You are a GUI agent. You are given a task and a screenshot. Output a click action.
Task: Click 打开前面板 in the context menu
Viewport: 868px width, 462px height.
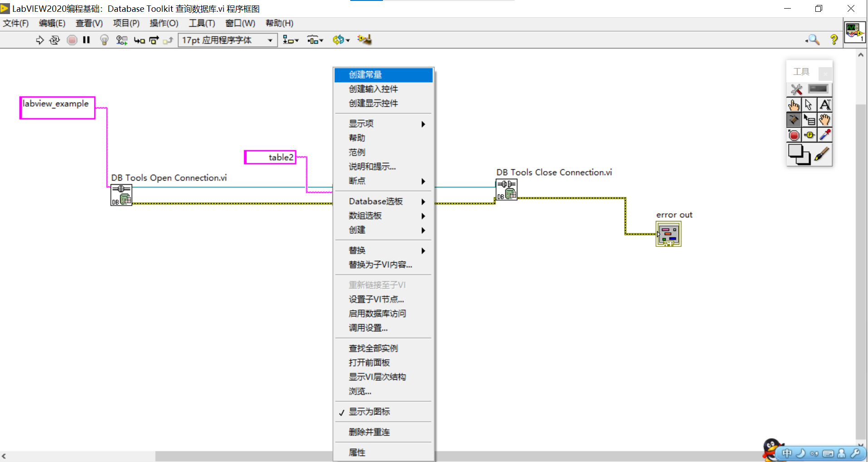tap(369, 363)
